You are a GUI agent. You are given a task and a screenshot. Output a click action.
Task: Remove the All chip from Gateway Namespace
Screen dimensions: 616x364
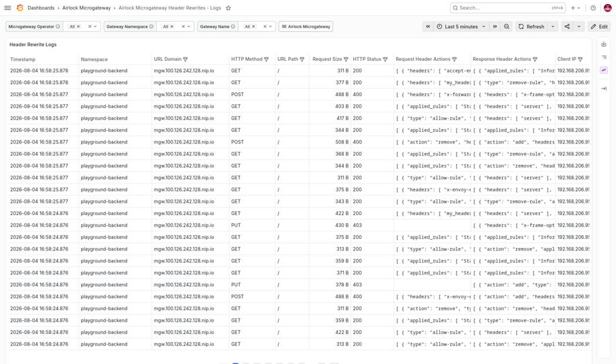(172, 27)
